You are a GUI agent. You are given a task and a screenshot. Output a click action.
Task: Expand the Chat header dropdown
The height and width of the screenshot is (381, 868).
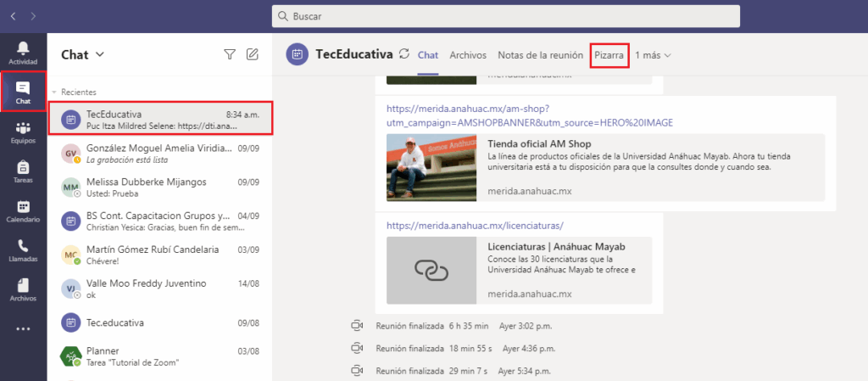[x=100, y=54]
